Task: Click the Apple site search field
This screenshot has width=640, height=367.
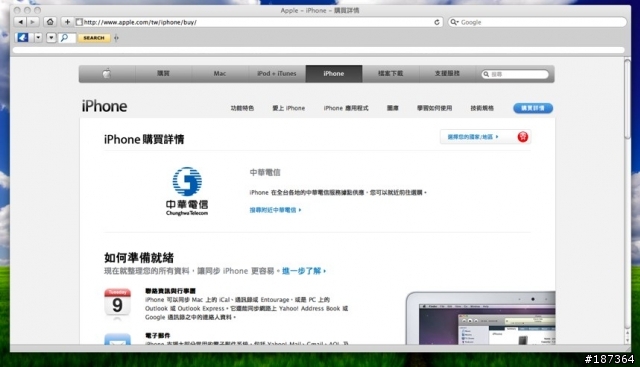Action: coord(515,74)
